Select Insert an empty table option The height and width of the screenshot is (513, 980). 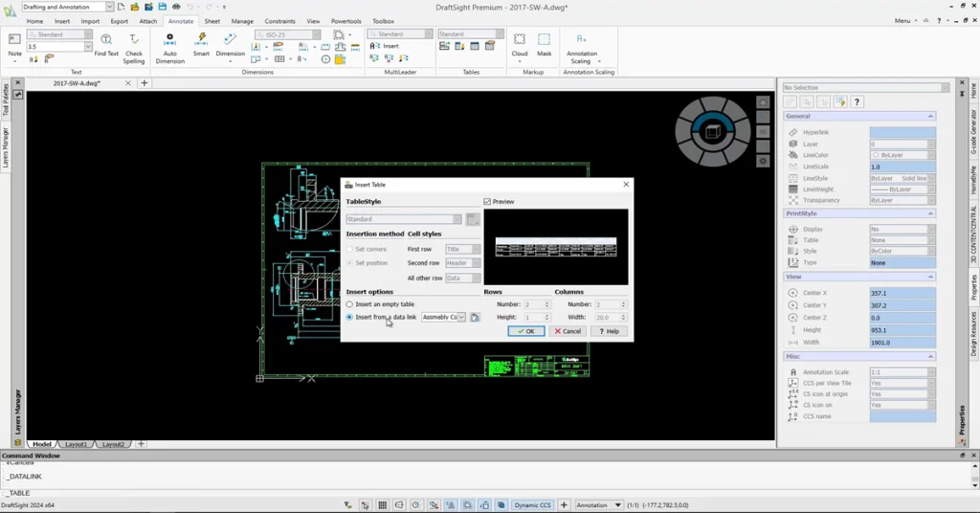point(350,304)
